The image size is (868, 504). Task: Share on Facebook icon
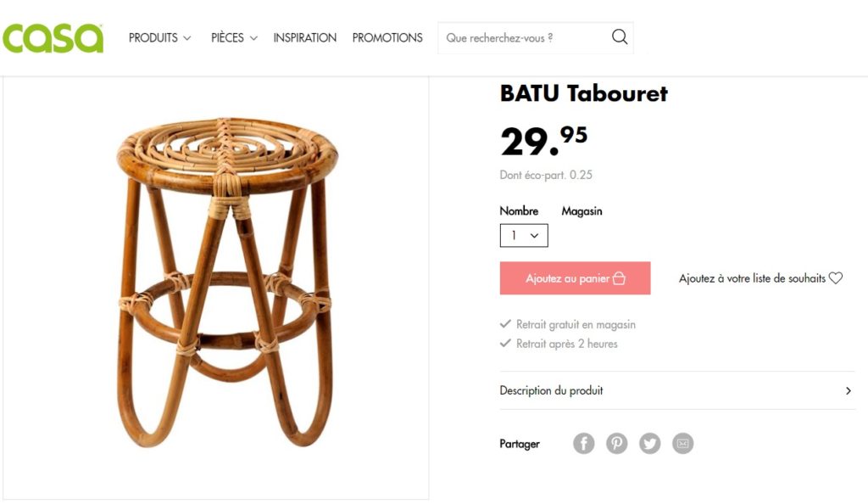pos(583,443)
